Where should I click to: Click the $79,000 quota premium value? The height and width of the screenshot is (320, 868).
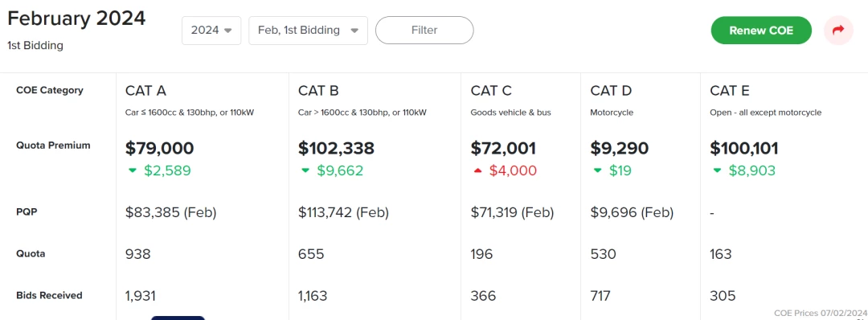click(160, 149)
